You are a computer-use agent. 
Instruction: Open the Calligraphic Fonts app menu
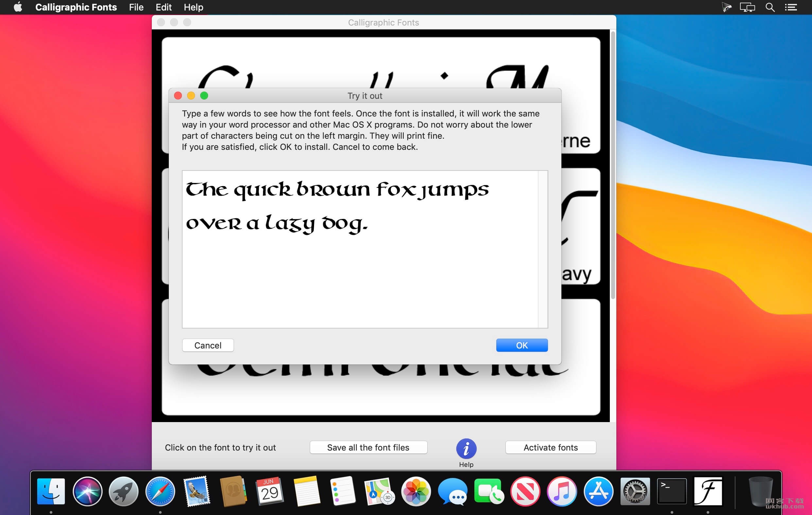coord(76,7)
